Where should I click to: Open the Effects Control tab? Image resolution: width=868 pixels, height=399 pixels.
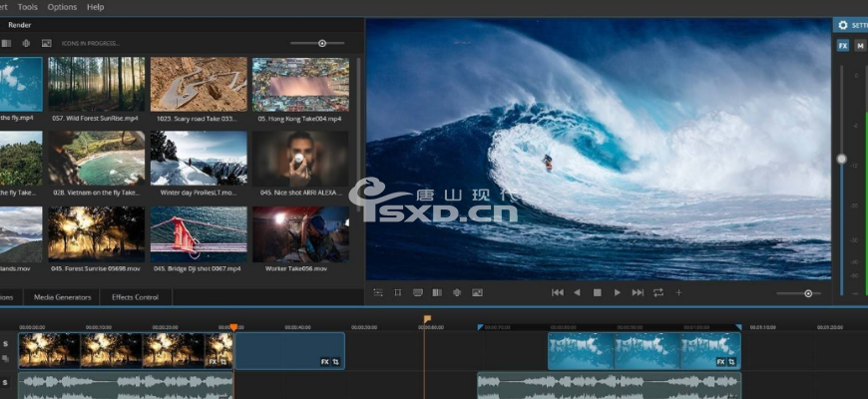click(135, 297)
